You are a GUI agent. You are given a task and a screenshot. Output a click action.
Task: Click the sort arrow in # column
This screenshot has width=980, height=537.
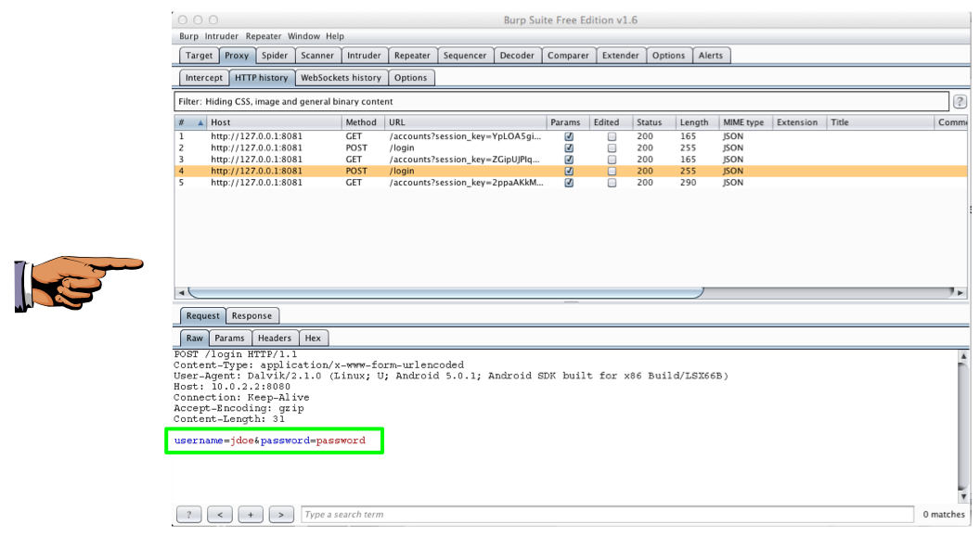[200, 122]
